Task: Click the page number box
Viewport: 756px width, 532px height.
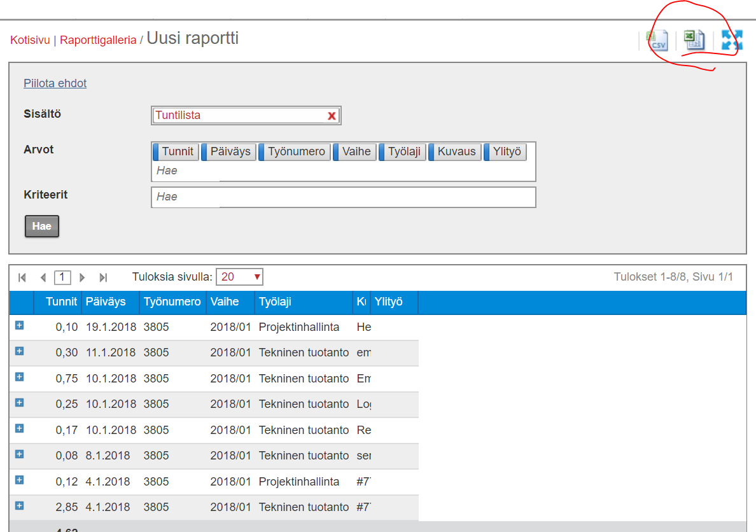Action: (62, 277)
